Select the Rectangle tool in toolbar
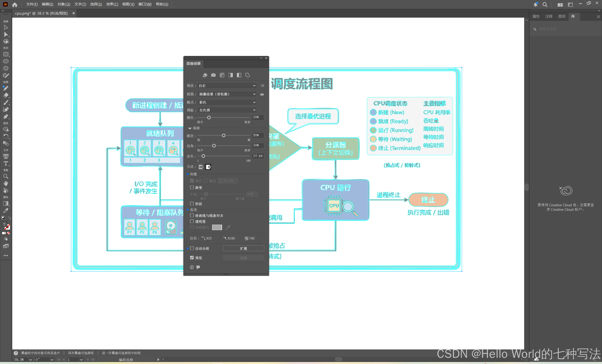 [x=6, y=54]
